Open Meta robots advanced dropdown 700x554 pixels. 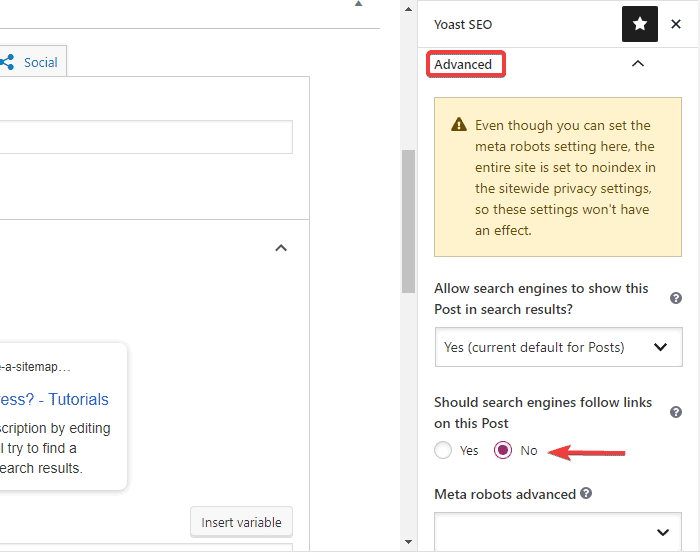[x=558, y=532]
